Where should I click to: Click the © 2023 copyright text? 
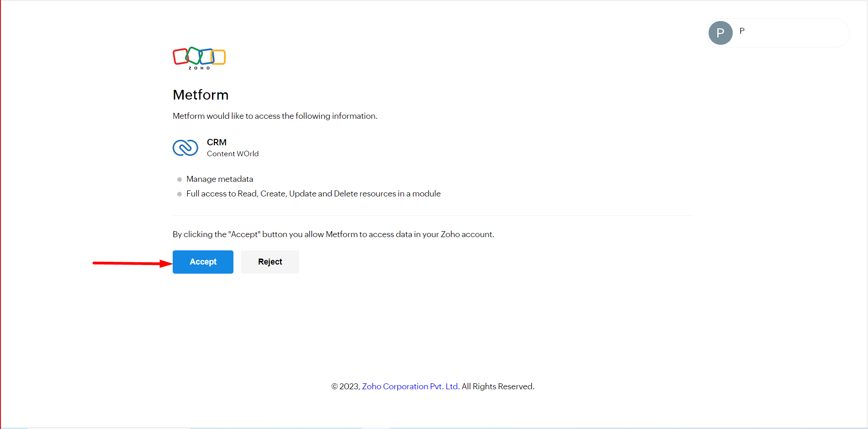coord(346,387)
